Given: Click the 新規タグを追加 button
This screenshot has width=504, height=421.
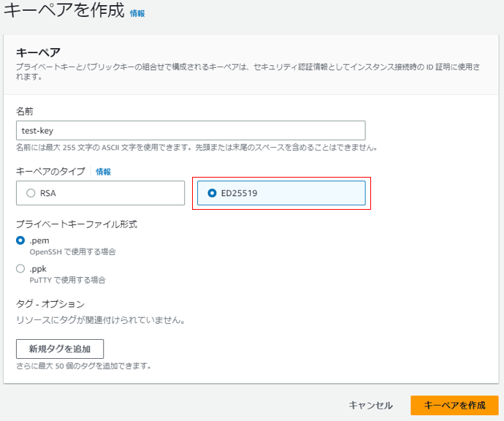Looking at the screenshot, I should point(60,349).
